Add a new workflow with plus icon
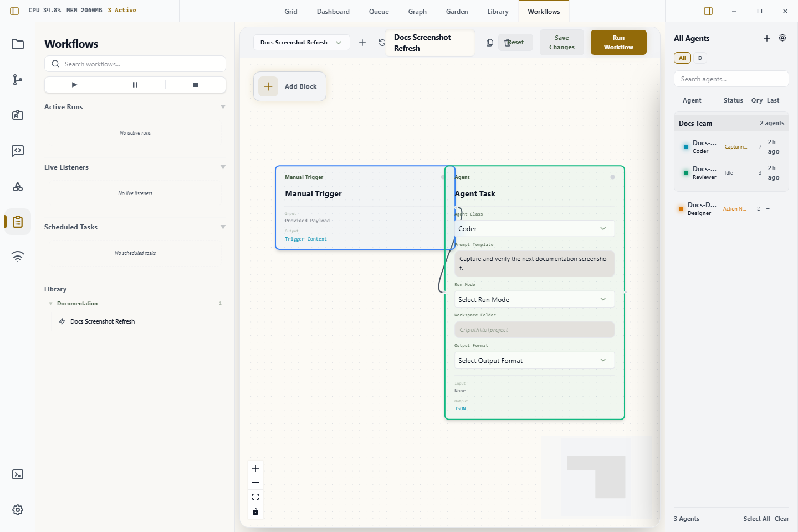 point(362,43)
